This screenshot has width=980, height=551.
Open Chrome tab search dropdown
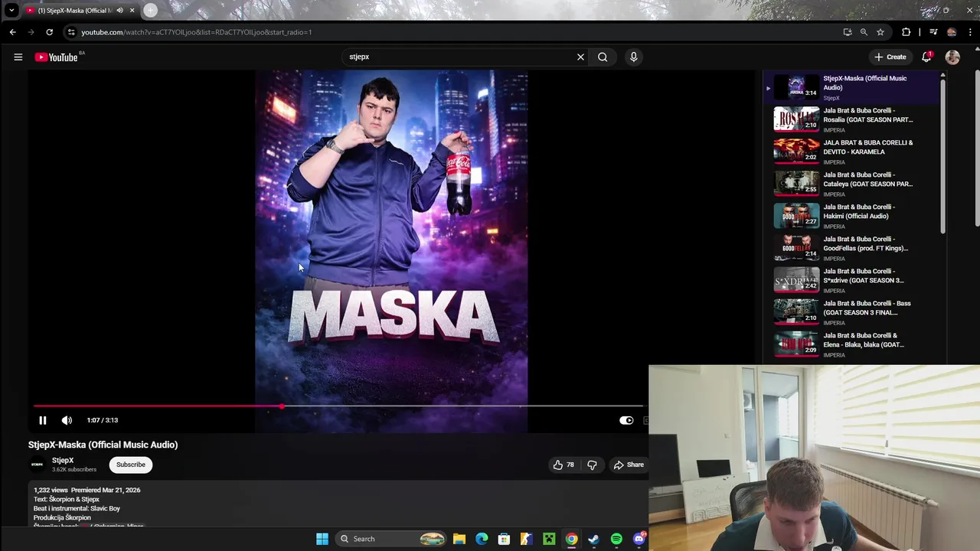11,11
